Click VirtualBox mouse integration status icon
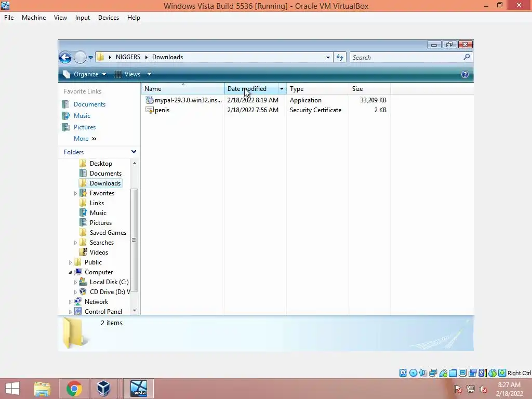The width and height of the screenshot is (532, 399). click(493, 373)
